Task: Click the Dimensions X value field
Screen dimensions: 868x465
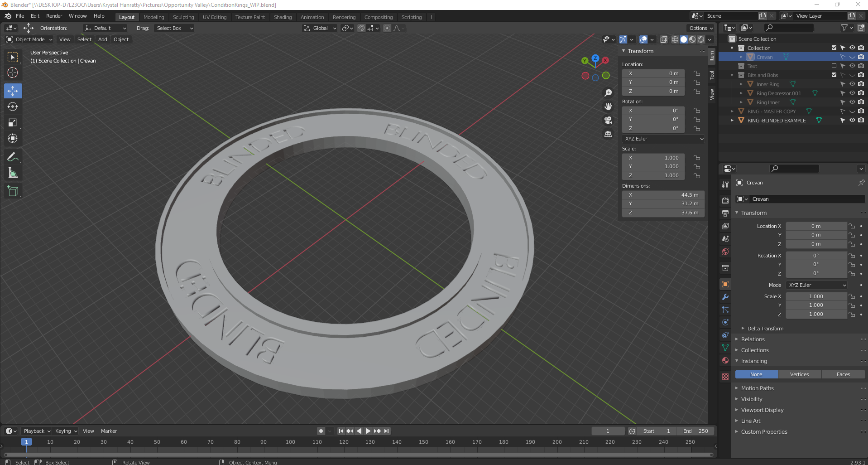Action: [663, 195]
